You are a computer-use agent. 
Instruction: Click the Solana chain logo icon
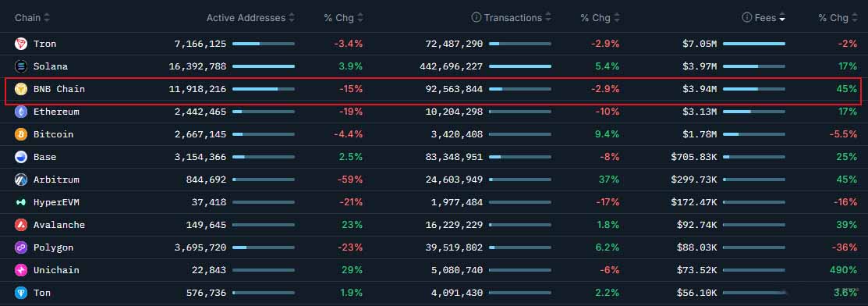tap(21, 66)
